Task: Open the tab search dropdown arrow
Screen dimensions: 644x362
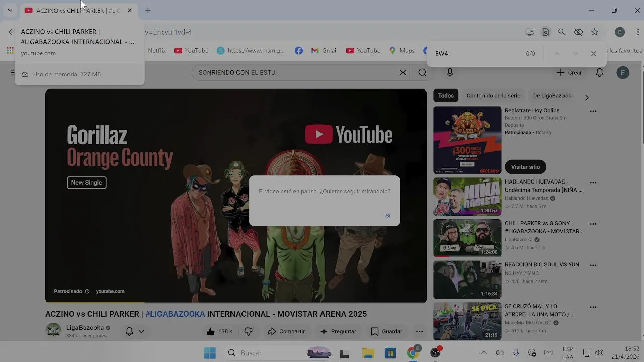Action: coord(10,10)
